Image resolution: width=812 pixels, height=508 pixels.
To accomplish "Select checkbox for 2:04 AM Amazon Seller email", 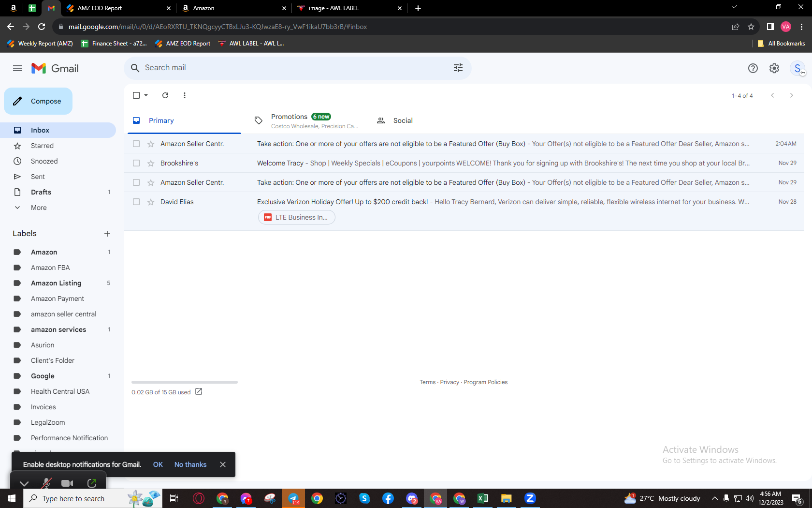I will coord(136,144).
